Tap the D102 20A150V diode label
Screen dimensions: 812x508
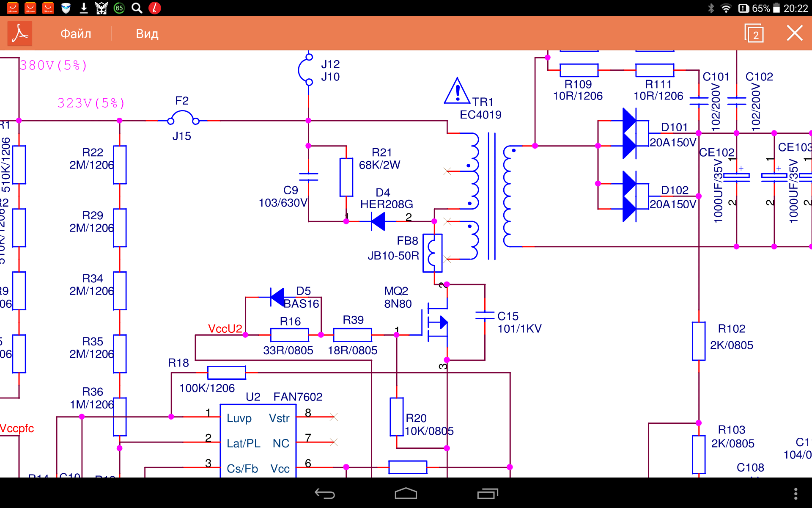point(673,197)
